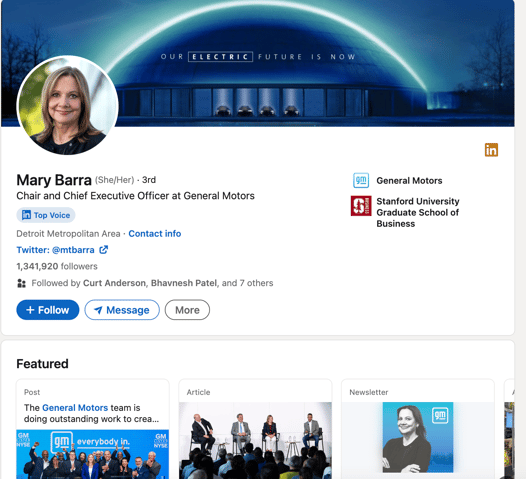Click Bhavnesh Patel in followed by line
Image resolution: width=526 pixels, height=479 pixels.
pos(184,283)
